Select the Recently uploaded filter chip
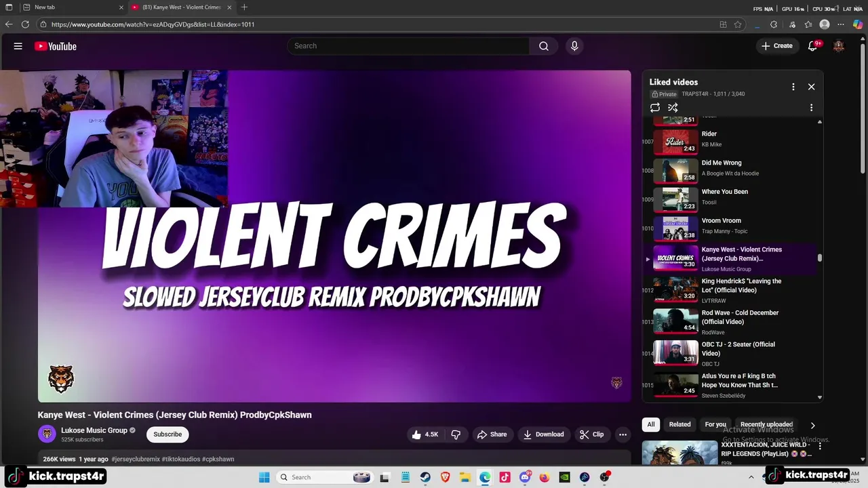Image resolution: width=868 pixels, height=488 pixels. 766,424
